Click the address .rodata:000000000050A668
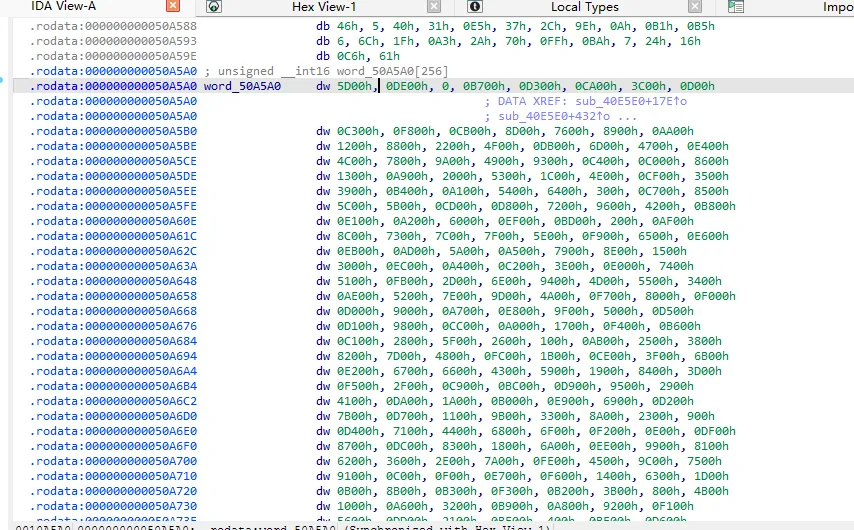The width and height of the screenshot is (854, 530). (113, 311)
